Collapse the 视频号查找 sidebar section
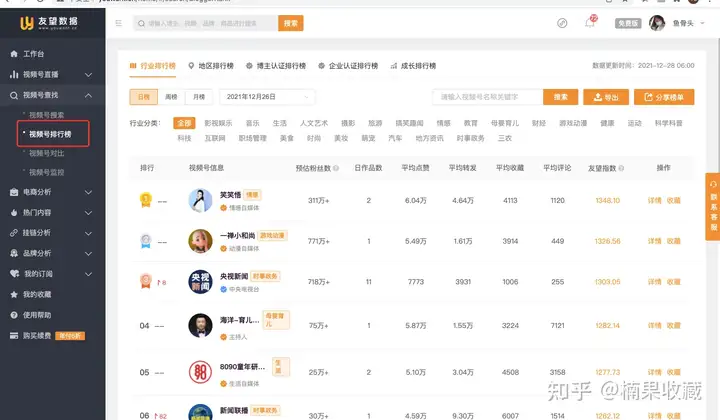Screen dimensions: 720x420 pos(89,95)
